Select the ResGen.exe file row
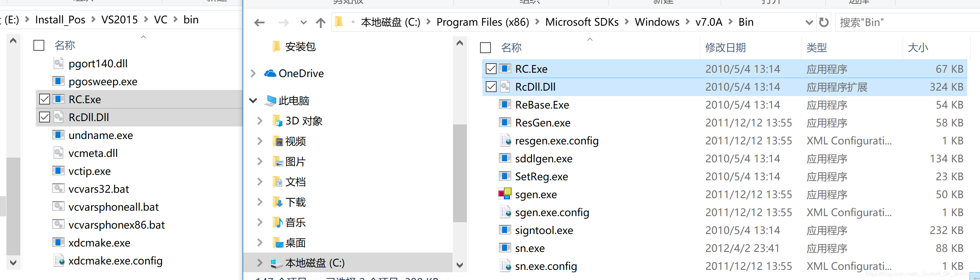 point(724,123)
